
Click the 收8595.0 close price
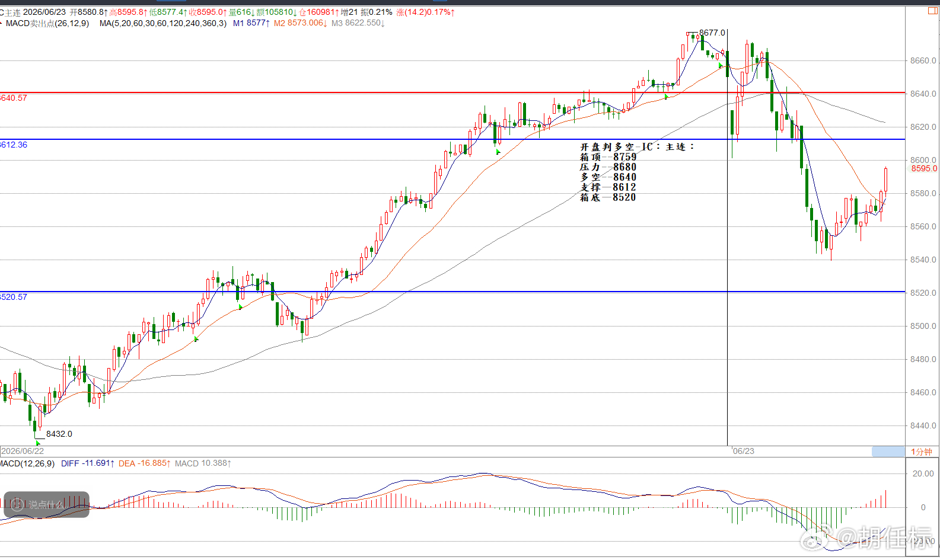tap(208, 12)
